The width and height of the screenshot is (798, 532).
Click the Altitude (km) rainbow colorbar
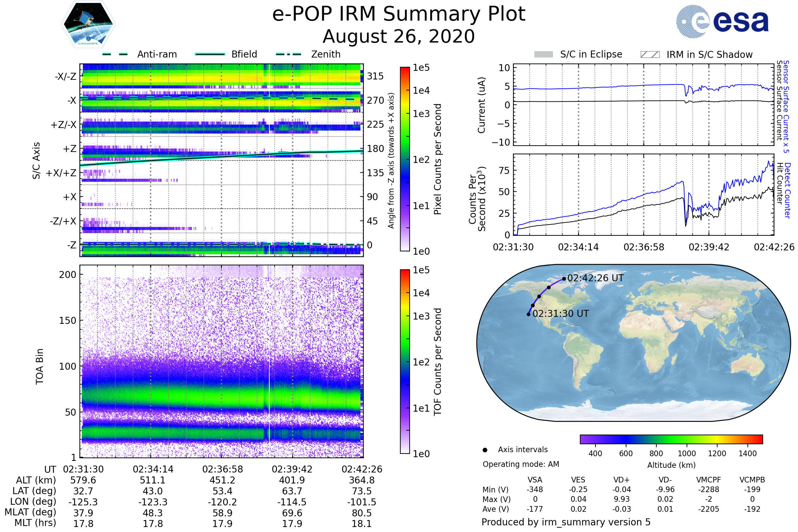coord(671,439)
